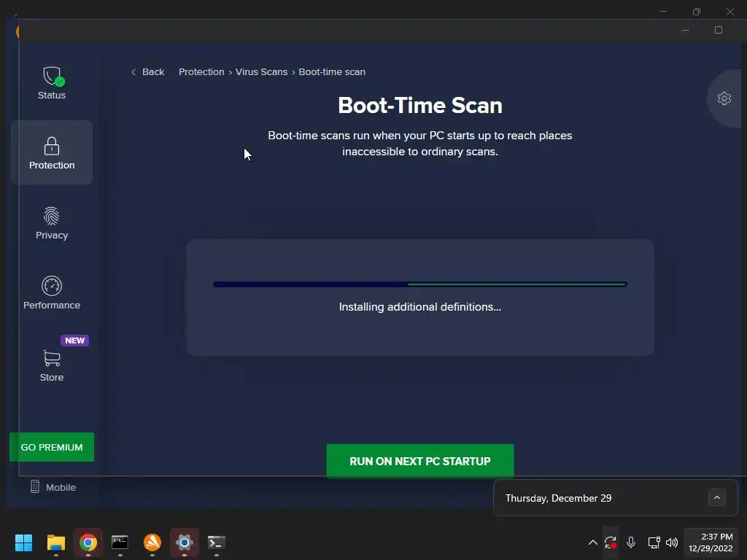
Task: Click Run On Next PC Startup button
Action: (419, 461)
